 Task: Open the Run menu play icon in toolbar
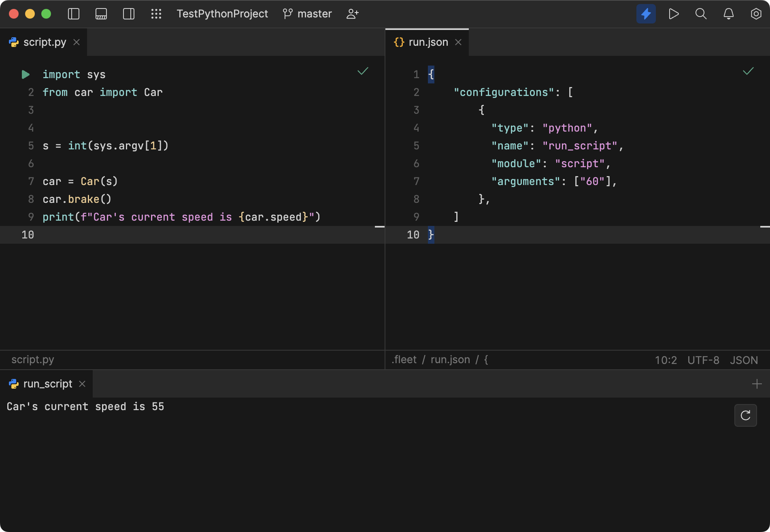(x=674, y=13)
